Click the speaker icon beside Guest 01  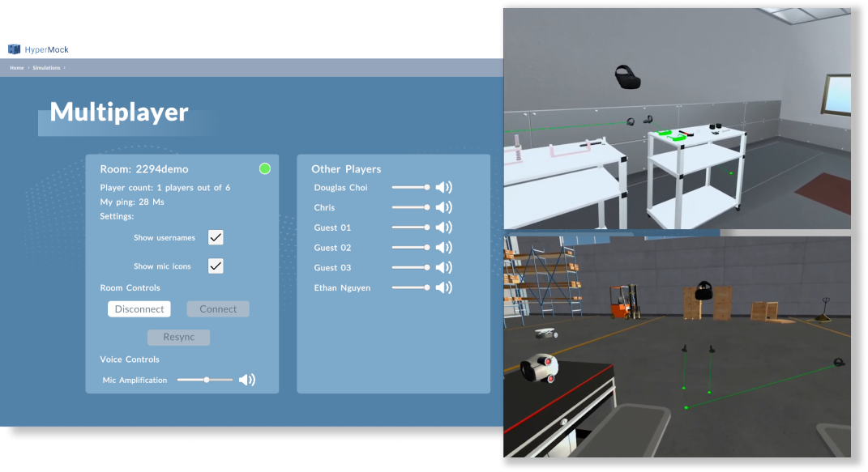pos(443,227)
